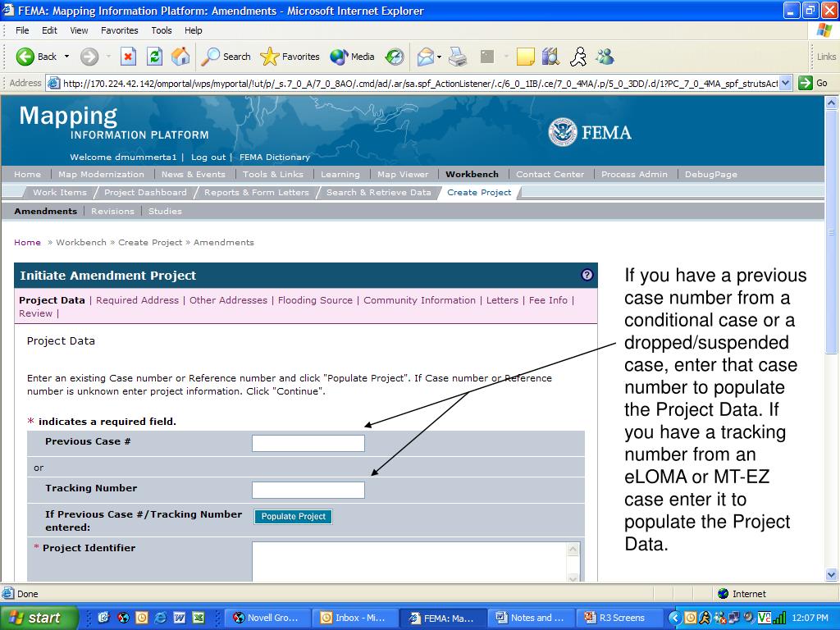Switch to R3 Screens taskbar item

(619, 618)
